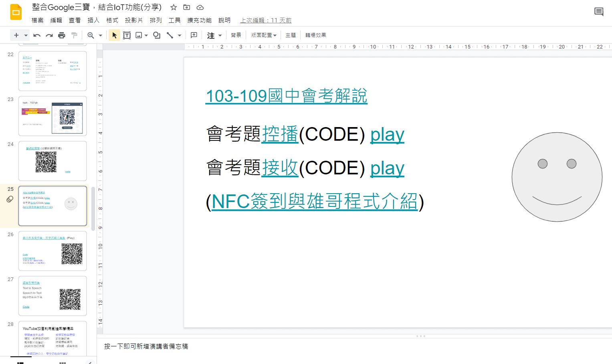Expand the input tools dropdown arrow

[x=220, y=35]
